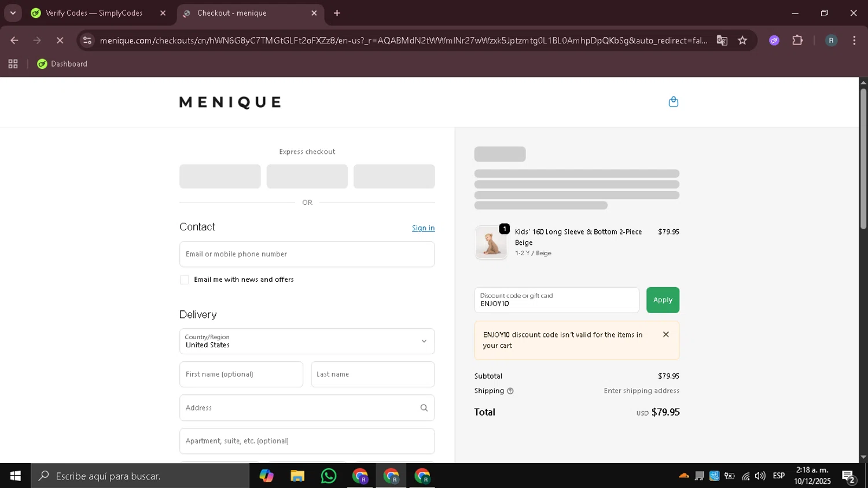This screenshot has height=488, width=868.
Task: Close the Verify Codes — SimplyCodes tab
Action: [x=163, y=13]
